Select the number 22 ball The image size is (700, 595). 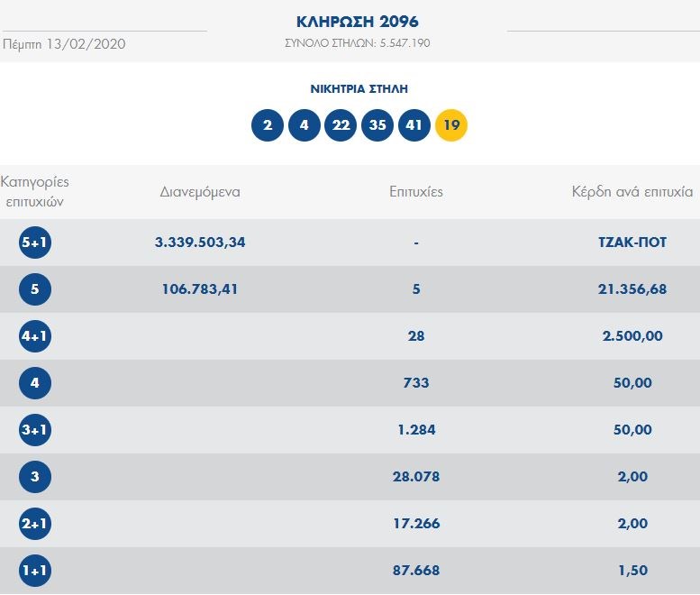coord(341,125)
